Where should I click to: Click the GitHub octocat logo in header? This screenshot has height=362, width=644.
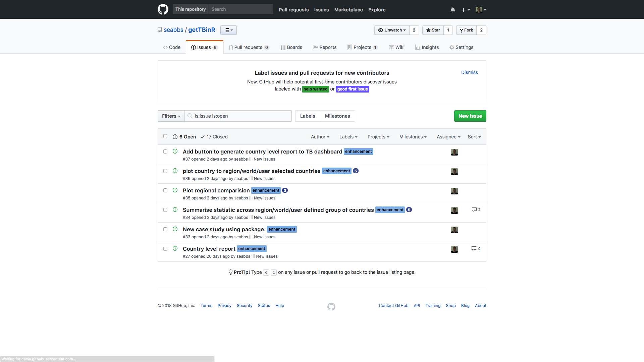163,9
